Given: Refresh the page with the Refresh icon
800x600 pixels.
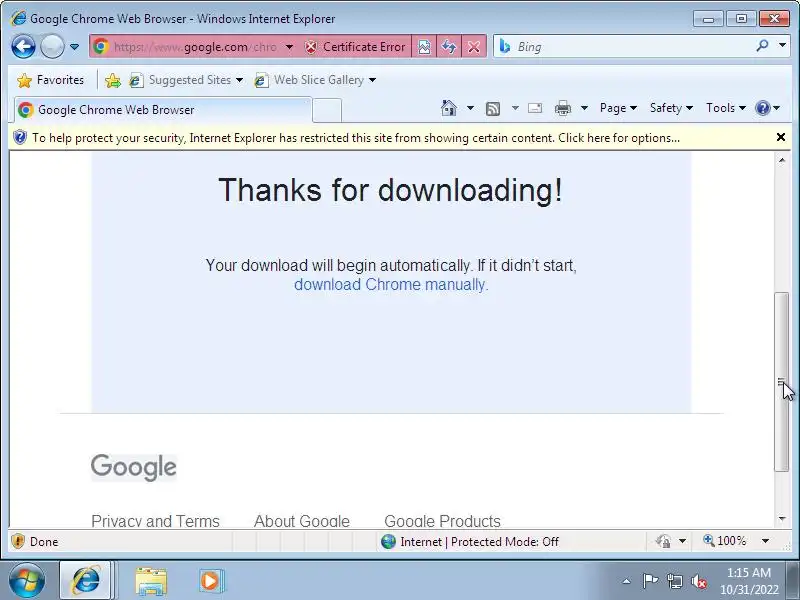Looking at the screenshot, I should coord(449,47).
